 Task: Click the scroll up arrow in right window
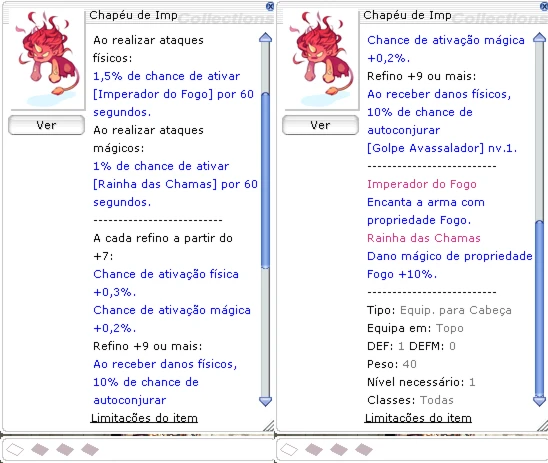[x=540, y=38]
